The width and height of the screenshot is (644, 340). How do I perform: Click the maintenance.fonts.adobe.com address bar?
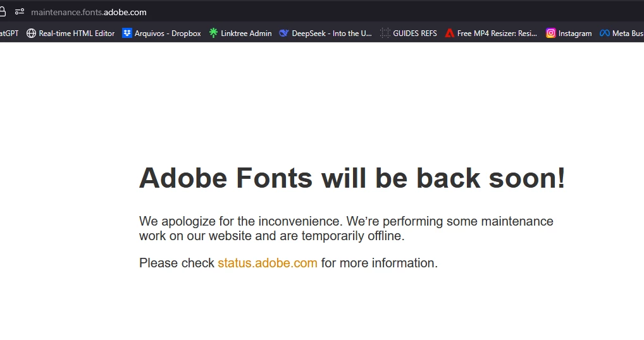[x=89, y=12]
